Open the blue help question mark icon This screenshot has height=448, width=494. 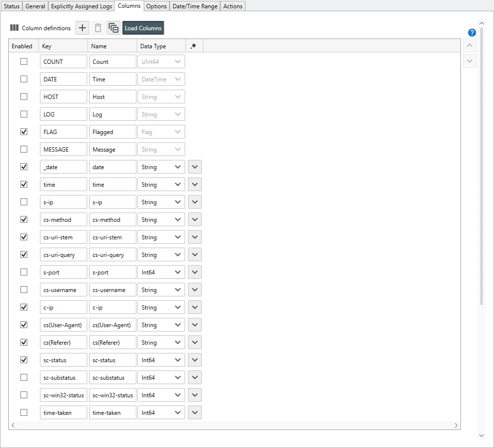(472, 33)
